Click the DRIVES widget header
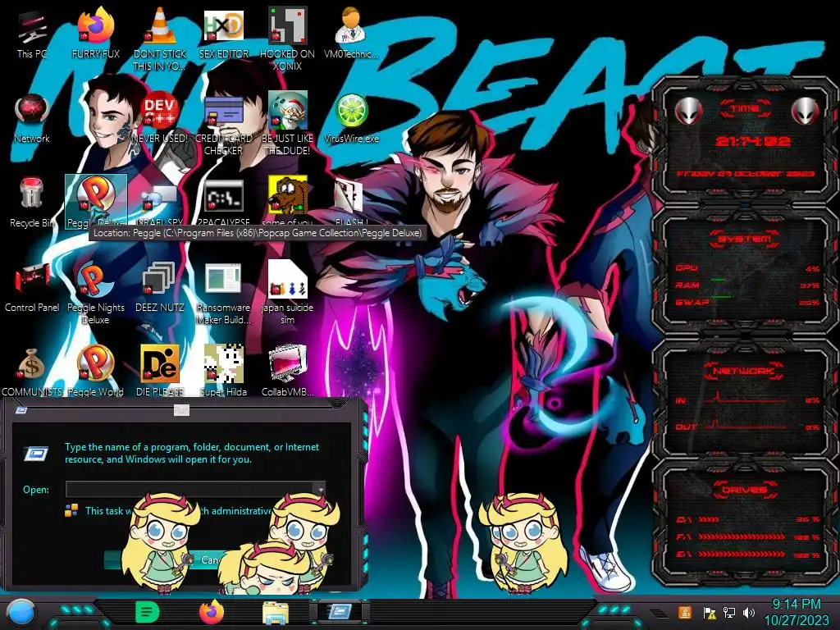840x630 pixels. [745, 489]
